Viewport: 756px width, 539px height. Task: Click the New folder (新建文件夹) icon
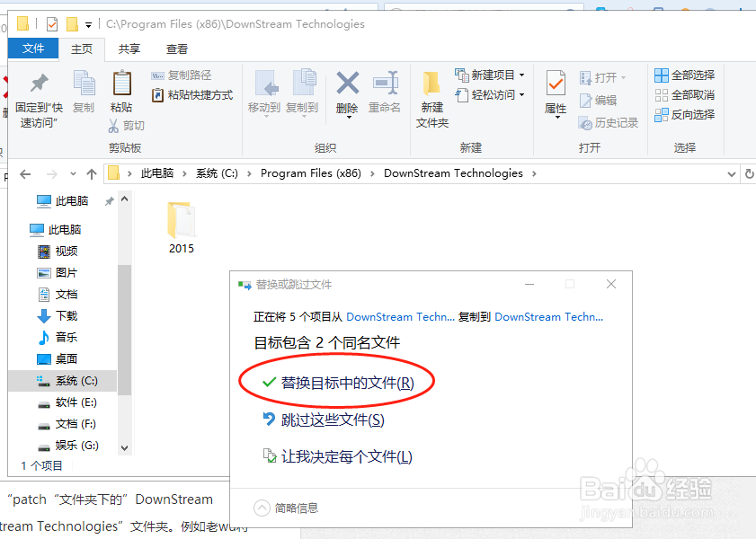pos(431,84)
